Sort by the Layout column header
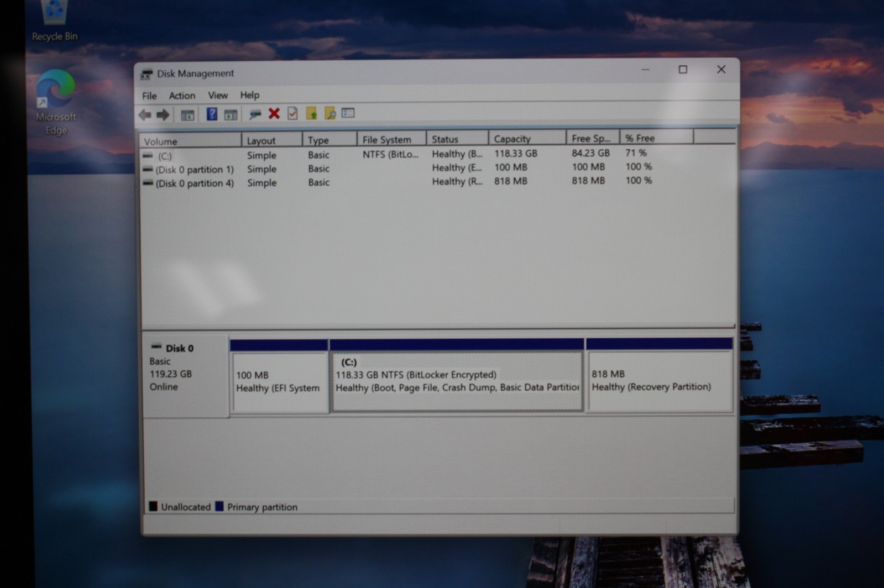This screenshot has width=884, height=588. coord(272,140)
